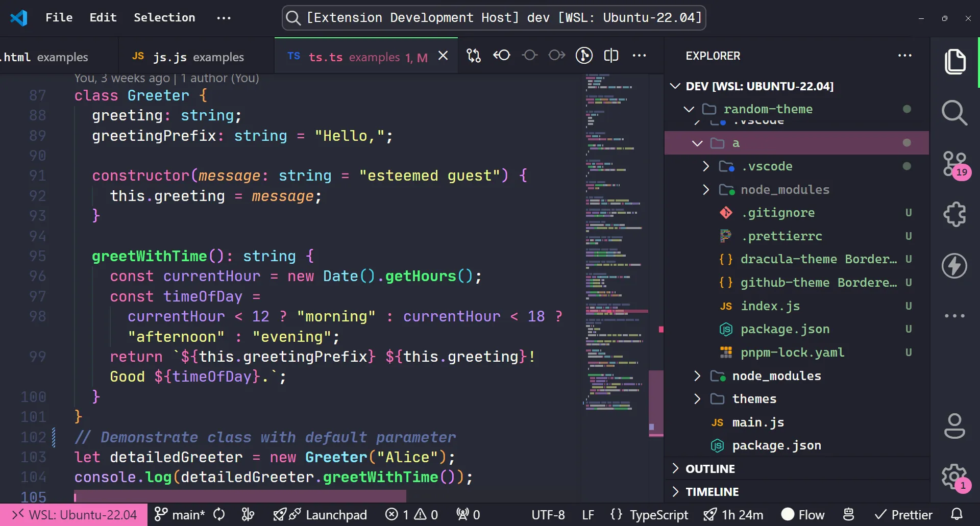
Task: Click the go forward revision arrow icon
Action: point(557,55)
